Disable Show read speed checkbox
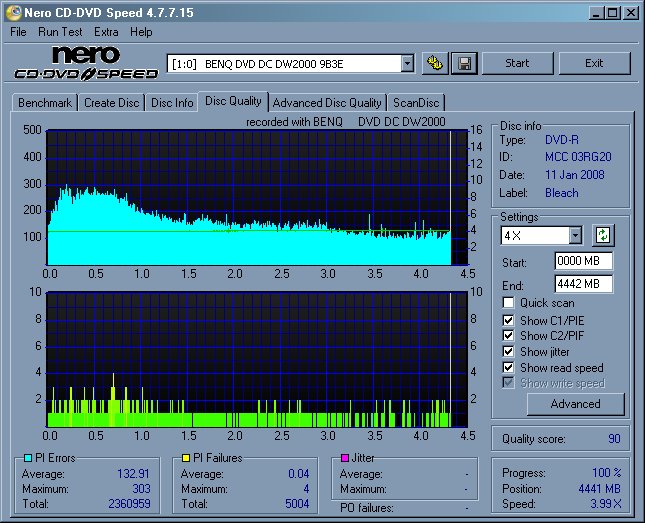 pos(508,367)
